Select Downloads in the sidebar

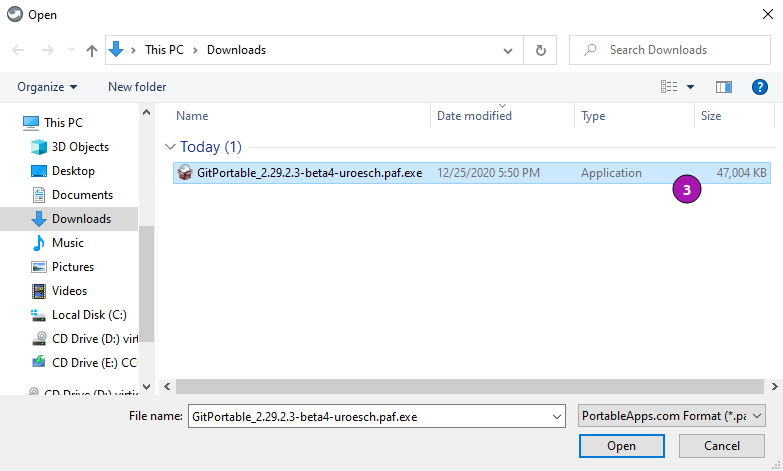click(x=81, y=219)
